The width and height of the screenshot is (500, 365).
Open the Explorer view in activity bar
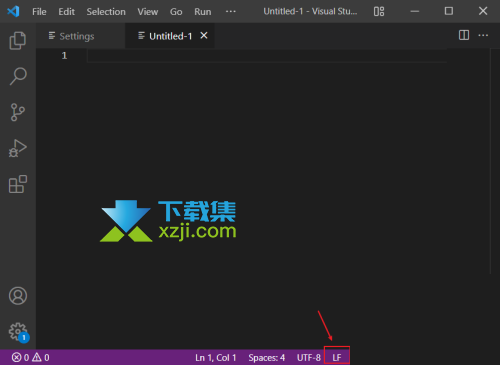tap(18, 41)
